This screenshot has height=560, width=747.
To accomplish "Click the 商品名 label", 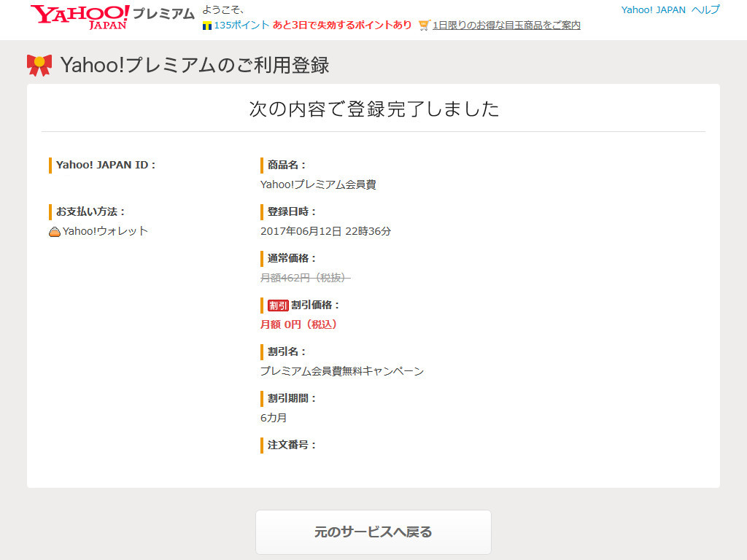I will pyautogui.click(x=286, y=165).
